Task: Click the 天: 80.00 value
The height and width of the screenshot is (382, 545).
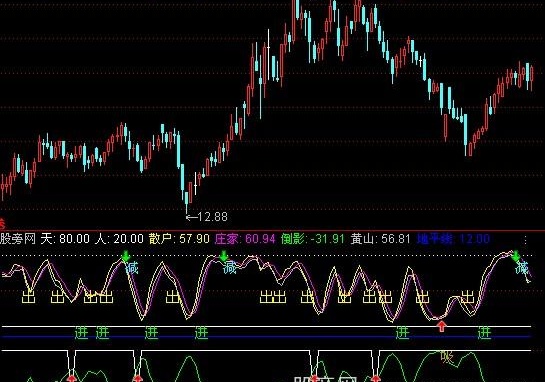Action: tap(65, 239)
